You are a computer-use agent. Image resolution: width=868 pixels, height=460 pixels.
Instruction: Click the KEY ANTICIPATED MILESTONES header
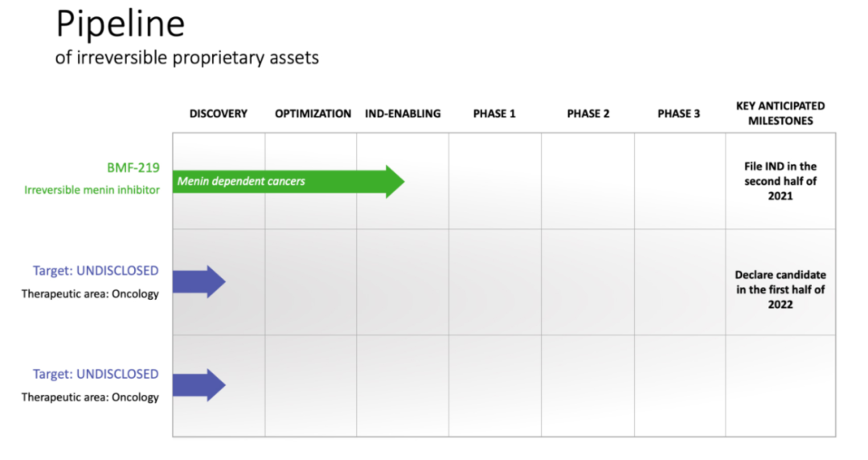tap(780, 113)
